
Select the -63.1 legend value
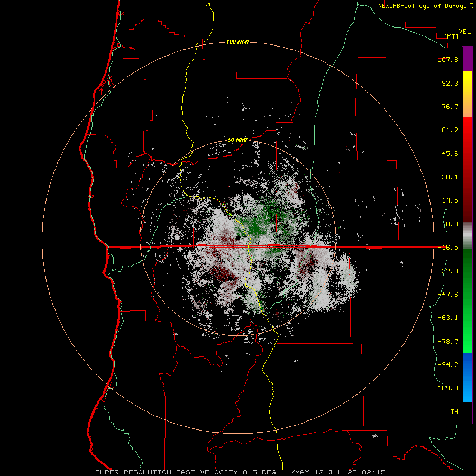click(448, 318)
